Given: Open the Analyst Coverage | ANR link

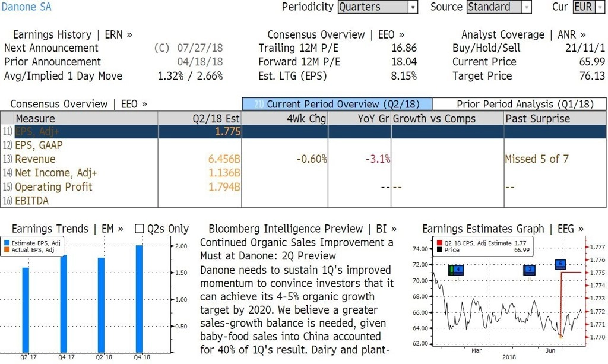Looking at the screenshot, I should pyautogui.click(x=524, y=34).
